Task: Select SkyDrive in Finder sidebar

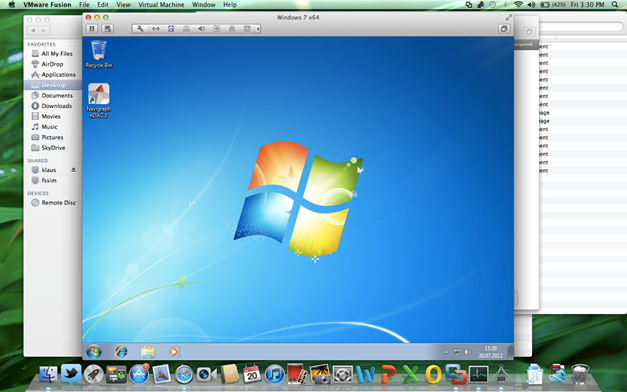Action: coord(53,148)
